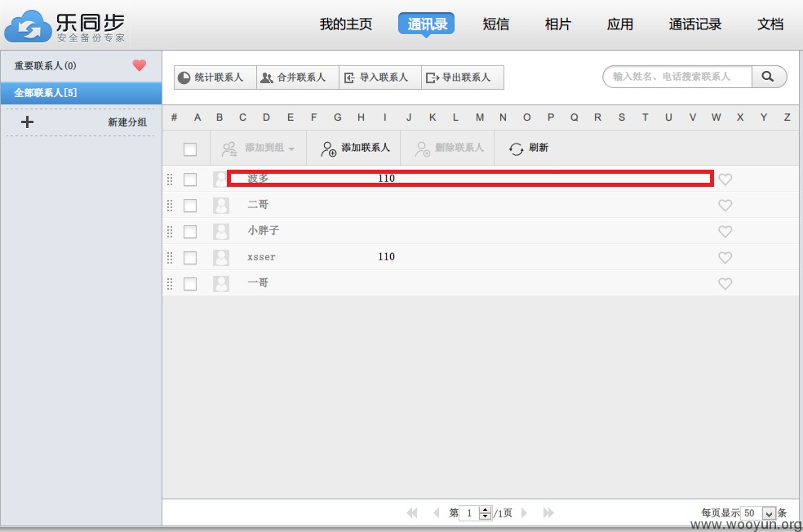This screenshot has width=803, height=532.
Task: Click contact name 波多
Action: pyautogui.click(x=258, y=178)
